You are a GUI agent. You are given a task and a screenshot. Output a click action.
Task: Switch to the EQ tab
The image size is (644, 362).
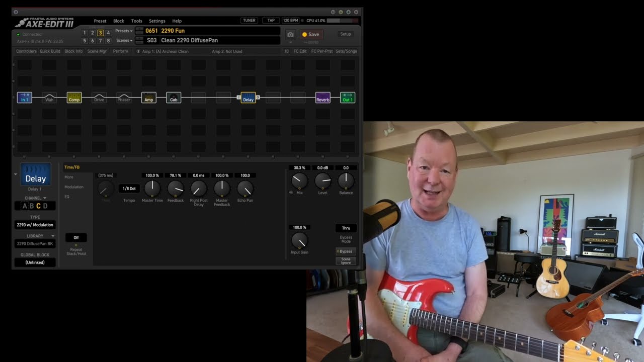[67, 197]
